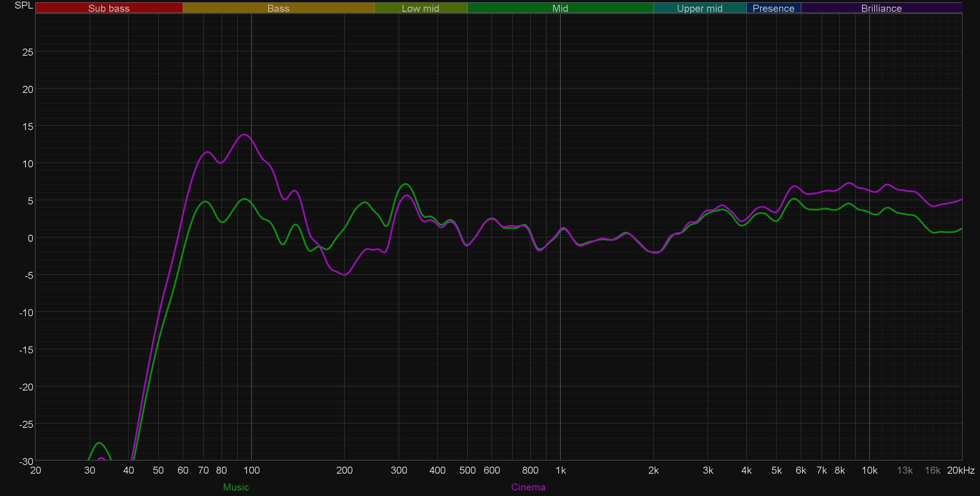Click the Low mid band header
This screenshot has width=980, height=496.
(x=420, y=8)
